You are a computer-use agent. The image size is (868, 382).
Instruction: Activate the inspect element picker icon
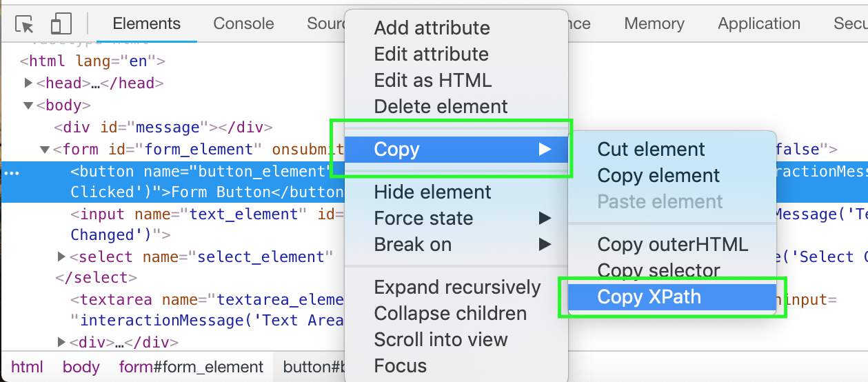(x=25, y=25)
